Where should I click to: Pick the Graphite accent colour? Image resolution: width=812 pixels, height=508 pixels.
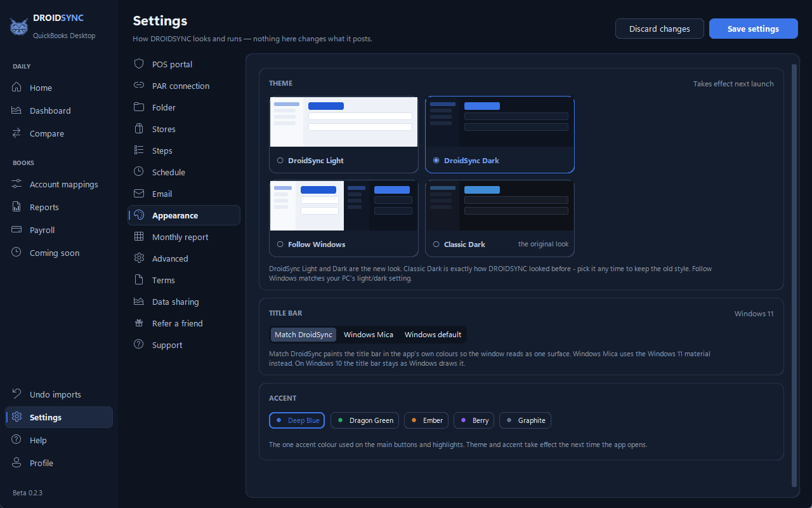point(525,420)
